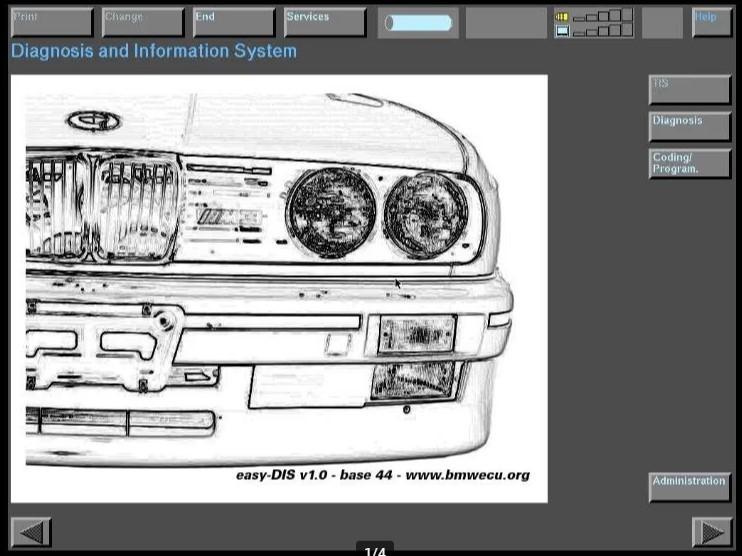Start the Diagnosis module
This screenshot has height=556, width=742.
point(690,126)
